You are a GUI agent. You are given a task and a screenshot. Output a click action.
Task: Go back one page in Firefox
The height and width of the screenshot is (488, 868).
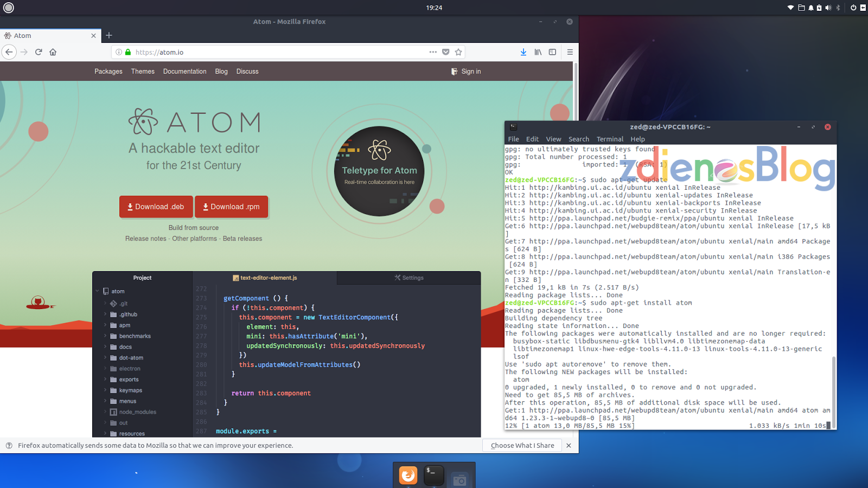[9, 52]
